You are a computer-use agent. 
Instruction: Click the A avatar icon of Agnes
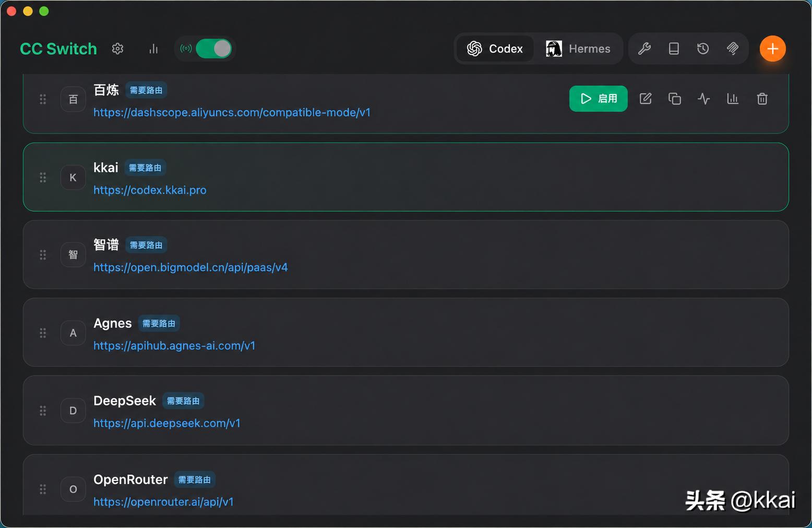coord(73,333)
